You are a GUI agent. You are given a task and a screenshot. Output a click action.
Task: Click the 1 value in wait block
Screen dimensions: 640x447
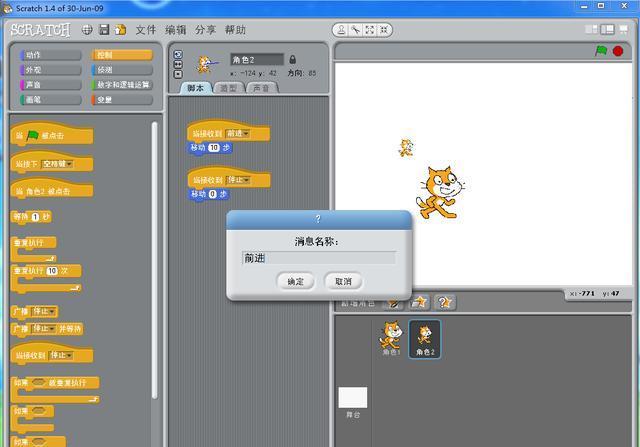[36, 217]
